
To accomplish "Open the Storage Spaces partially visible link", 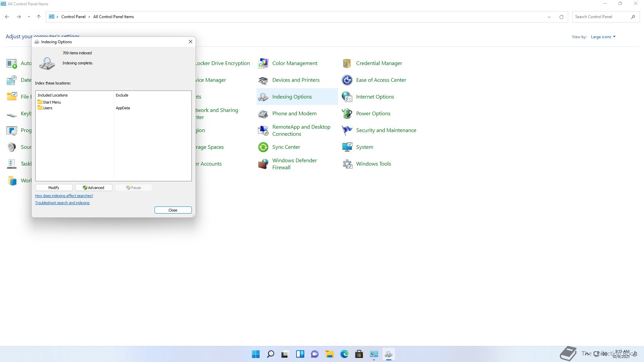I will click(210, 147).
